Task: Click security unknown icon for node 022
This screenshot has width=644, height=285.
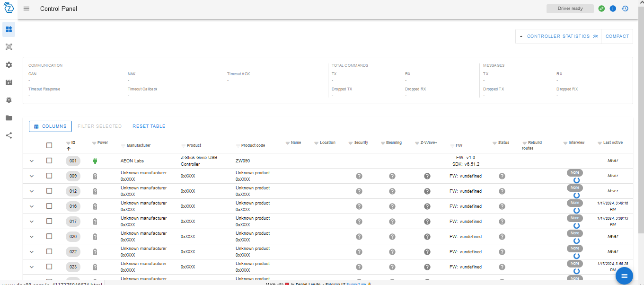Action: pos(359,252)
